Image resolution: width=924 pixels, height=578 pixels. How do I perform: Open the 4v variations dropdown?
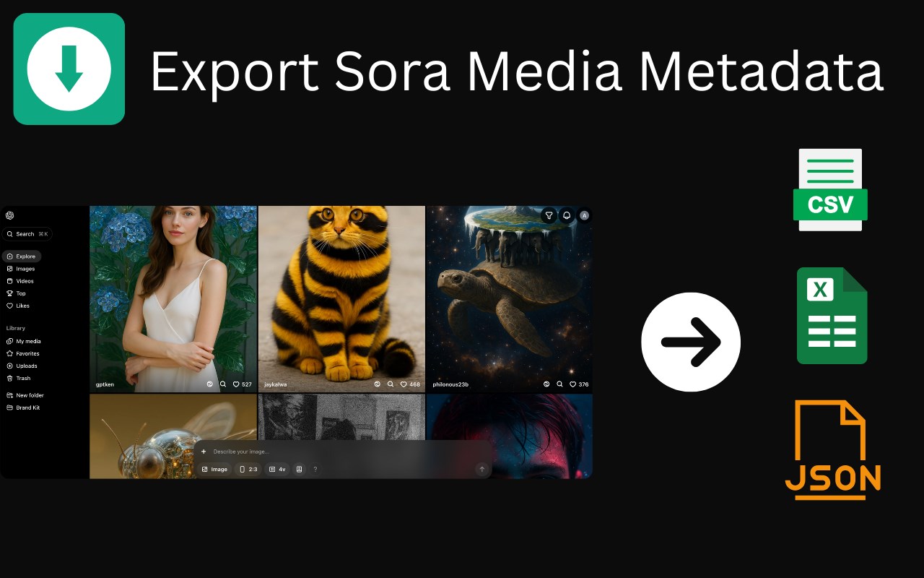tap(277, 470)
